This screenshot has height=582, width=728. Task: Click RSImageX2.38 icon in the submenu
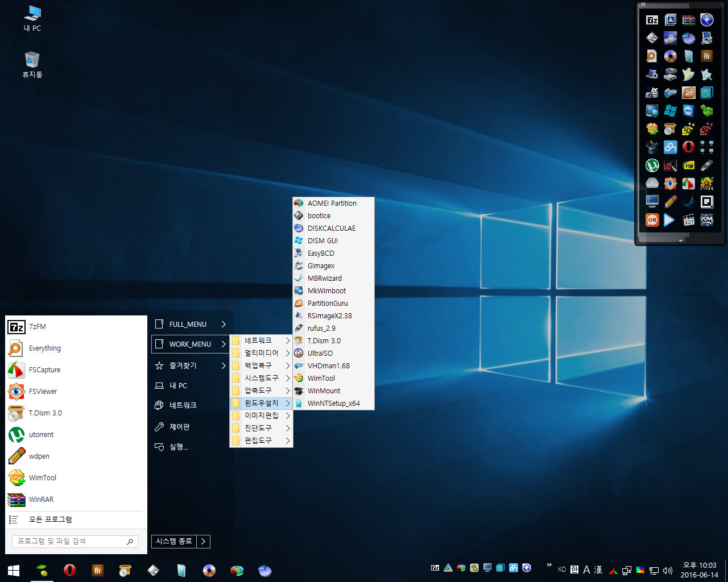(x=299, y=315)
